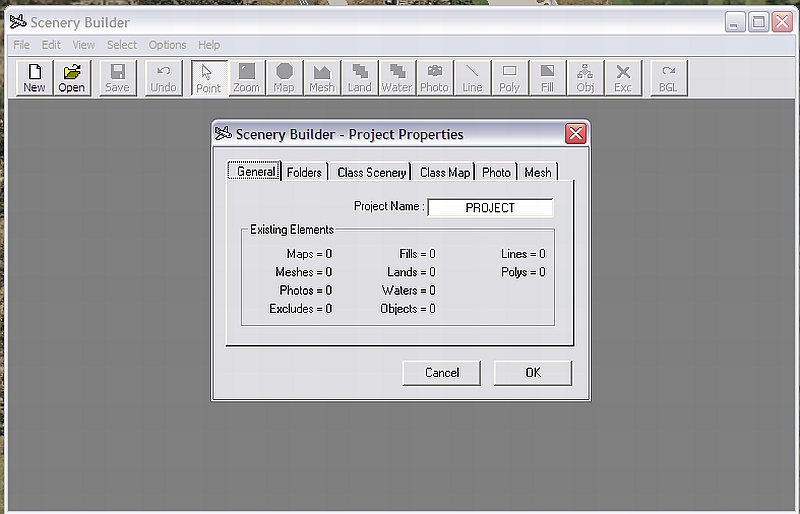Image resolution: width=800 pixels, height=514 pixels.
Task: Click the 'Lines = 0' text
Action: click(x=523, y=254)
